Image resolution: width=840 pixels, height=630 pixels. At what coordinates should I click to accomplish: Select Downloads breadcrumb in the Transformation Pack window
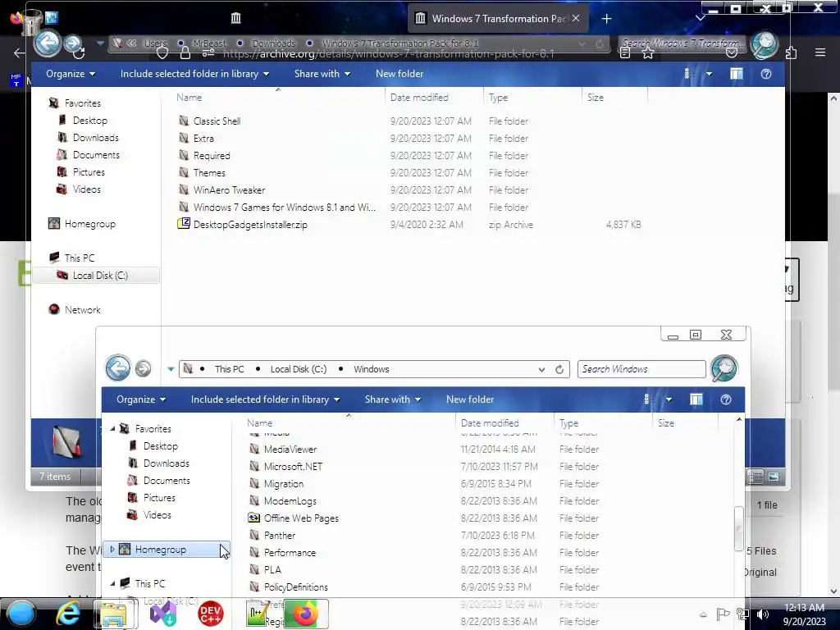tap(274, 43)
